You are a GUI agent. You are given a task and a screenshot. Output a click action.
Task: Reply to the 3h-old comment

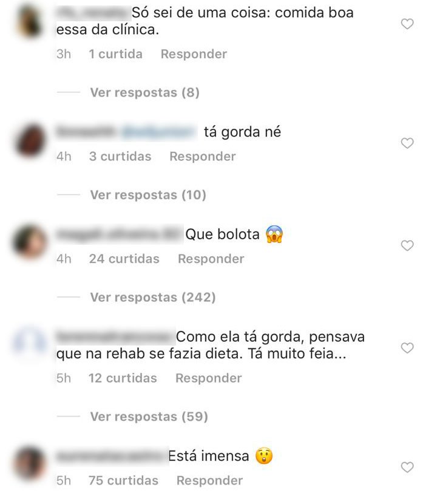(194, 54)
